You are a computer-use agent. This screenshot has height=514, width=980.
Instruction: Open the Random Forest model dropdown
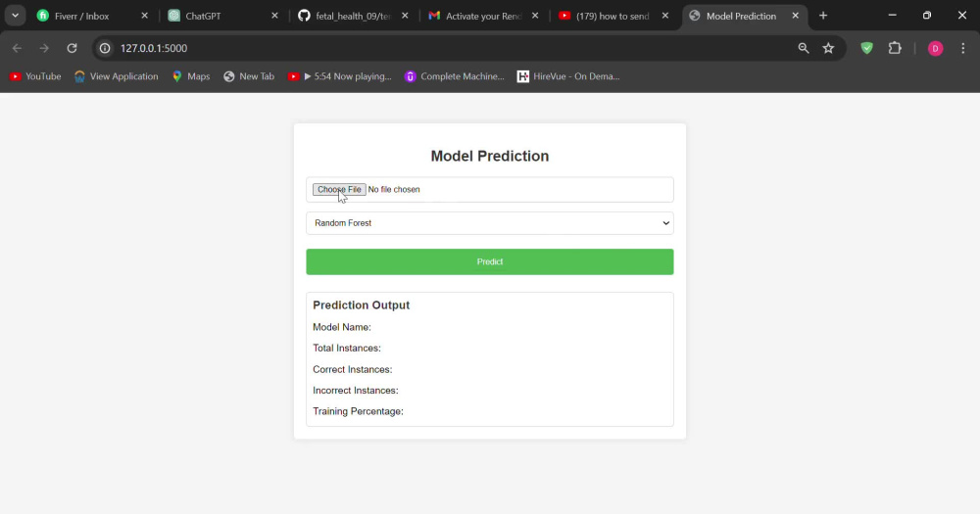click(x=489, y=223)
